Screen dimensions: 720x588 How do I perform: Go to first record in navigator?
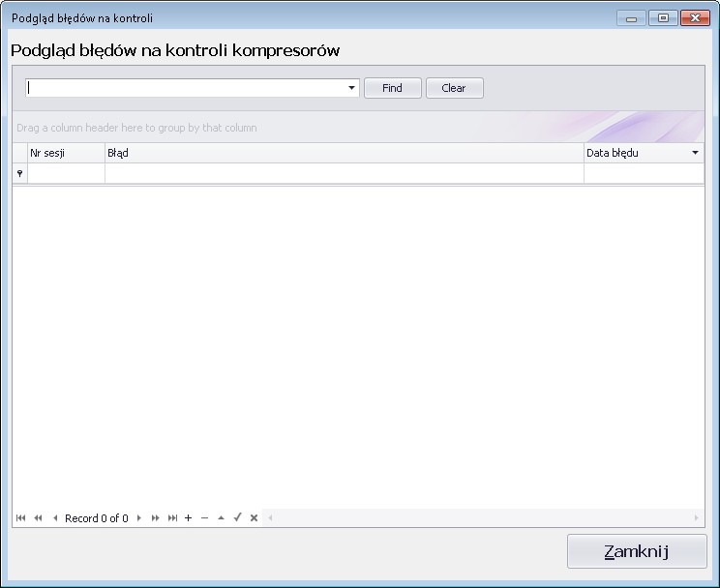(20, 518)
